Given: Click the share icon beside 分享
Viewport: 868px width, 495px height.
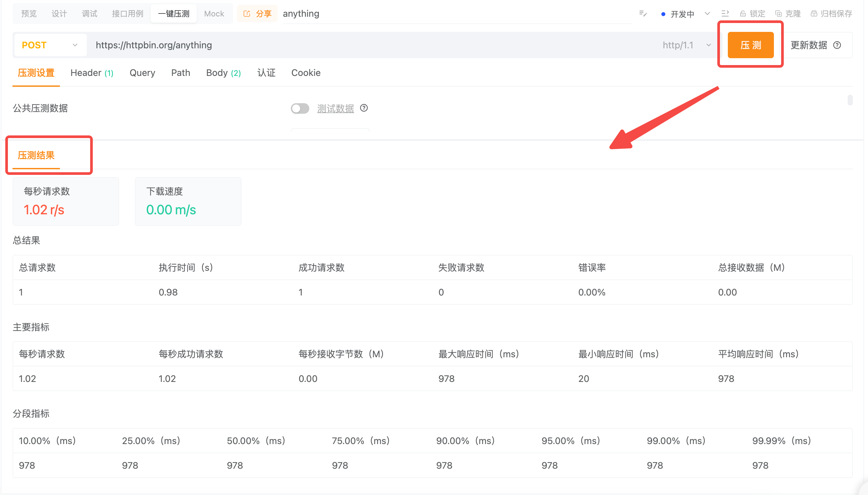Looking at the screenshot, I should [x=247, y=13].
